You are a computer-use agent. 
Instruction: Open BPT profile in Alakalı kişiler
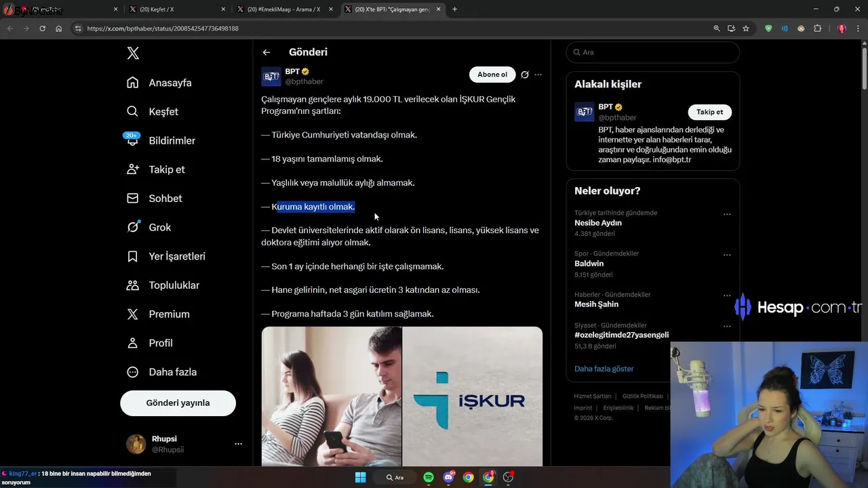[x=606, y=107]
